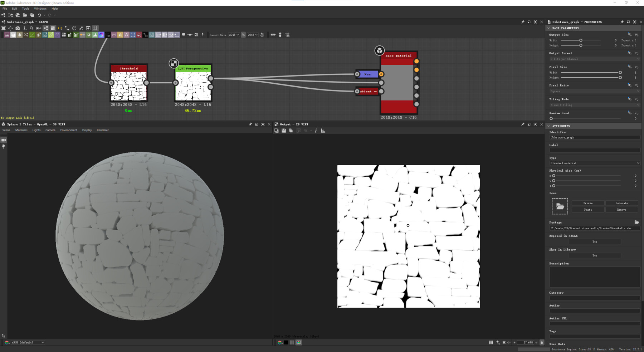Select the information icon in the 2D view
This screenshot has width=644, height=352.
[316, 131]
